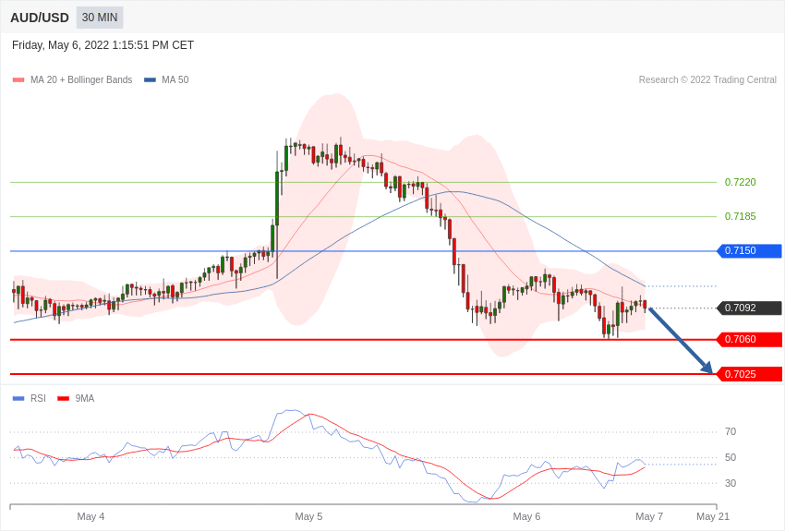Click the 0.7092 current price tag
Image resolution: width=785 pixels, height=532 pixels.
[750, 308]
